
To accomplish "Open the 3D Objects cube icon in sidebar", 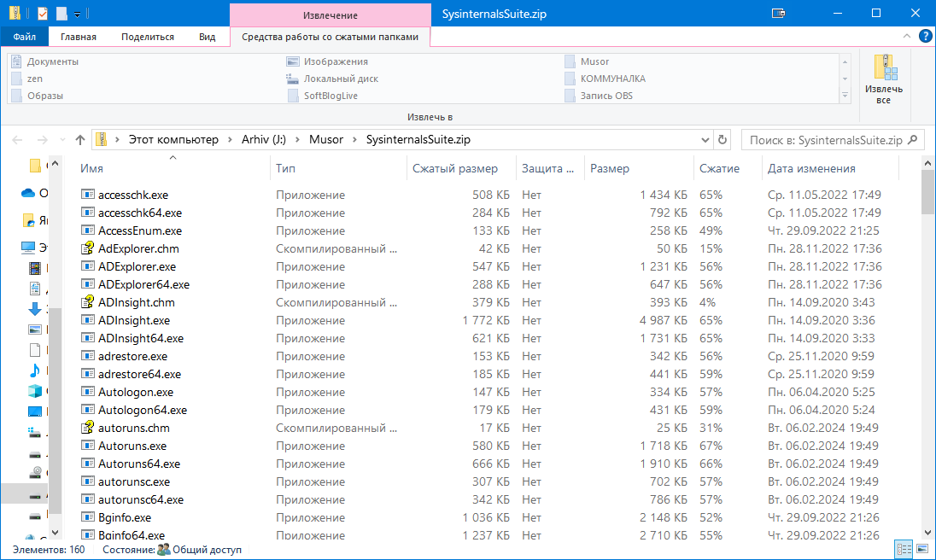I will (35, 391).
